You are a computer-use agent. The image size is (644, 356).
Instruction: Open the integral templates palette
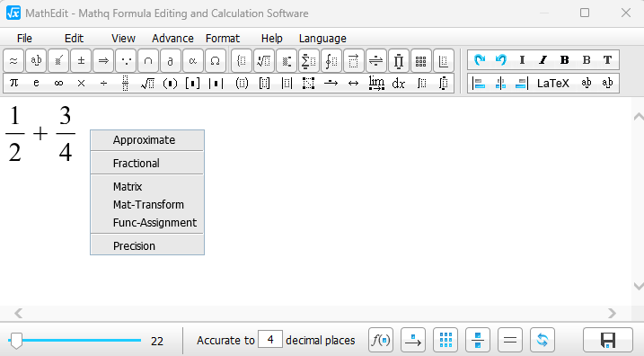(331, 61)
